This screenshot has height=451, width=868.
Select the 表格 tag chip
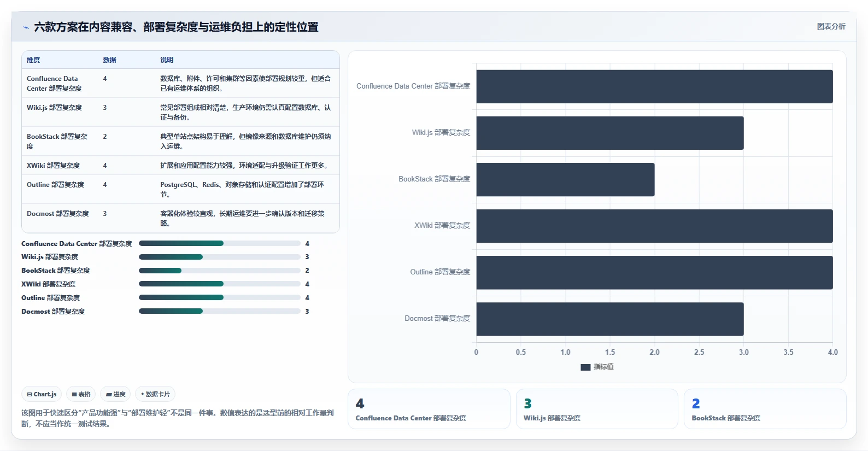81,394
